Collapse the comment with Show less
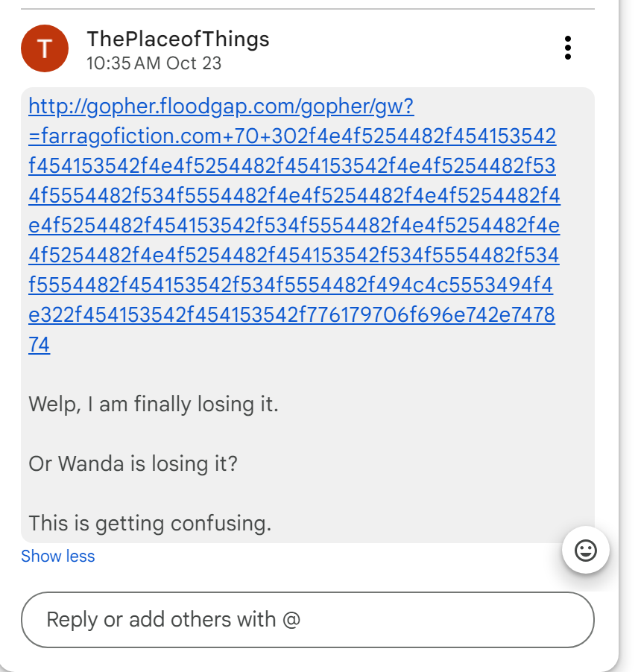 58,557
